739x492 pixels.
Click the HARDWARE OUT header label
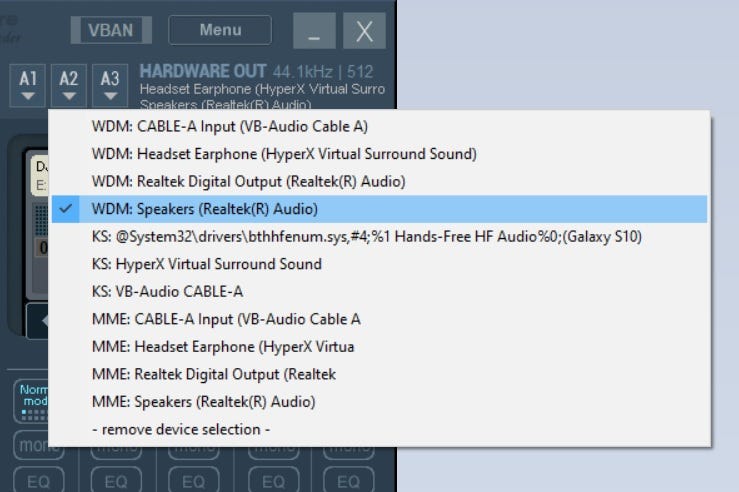[x=203, y=71]
